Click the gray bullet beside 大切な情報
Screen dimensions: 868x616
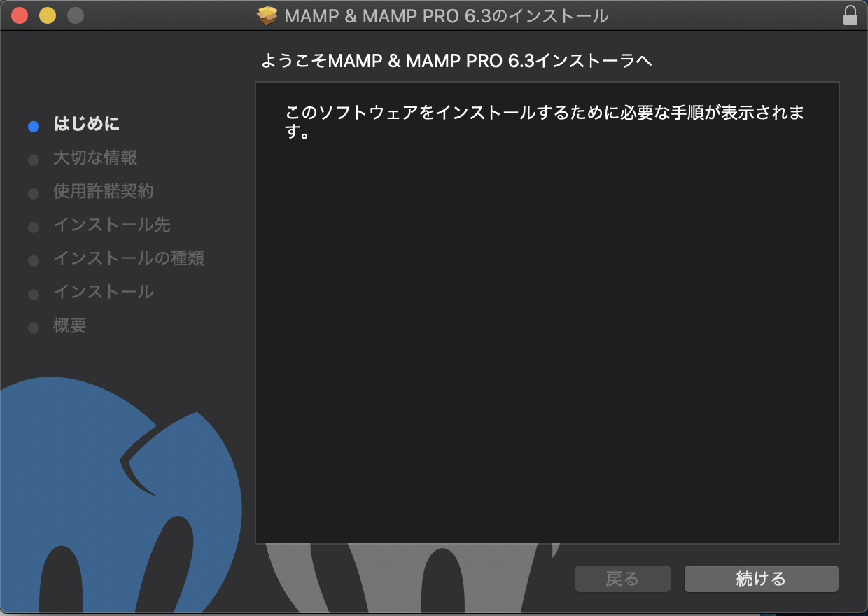tap(33, 160)
